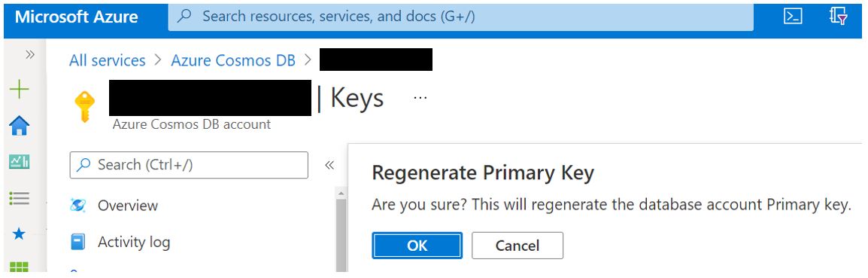Click the yellow key icon beside Keys title
The width and height of the screenshot is (868, 278).
85,106
